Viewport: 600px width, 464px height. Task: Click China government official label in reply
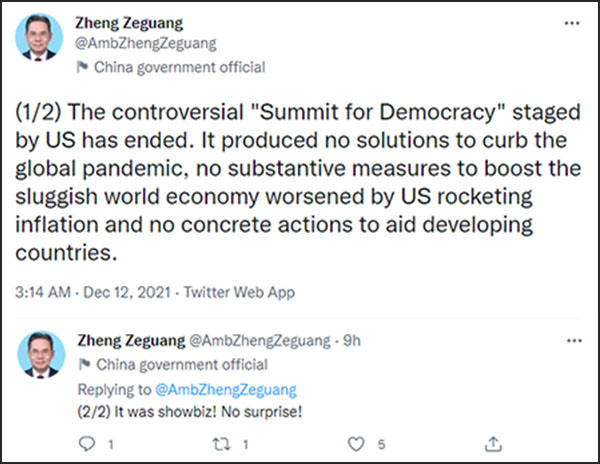tap(182, 365)
